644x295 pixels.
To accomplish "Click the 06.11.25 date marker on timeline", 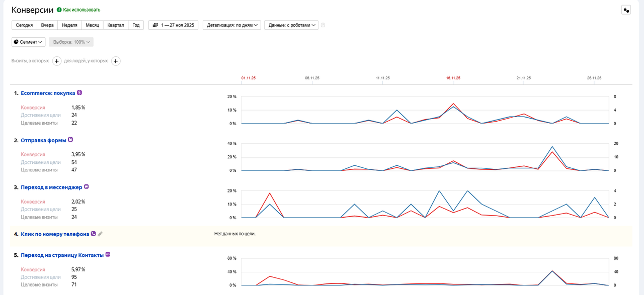I will click(x=312, y=78).
